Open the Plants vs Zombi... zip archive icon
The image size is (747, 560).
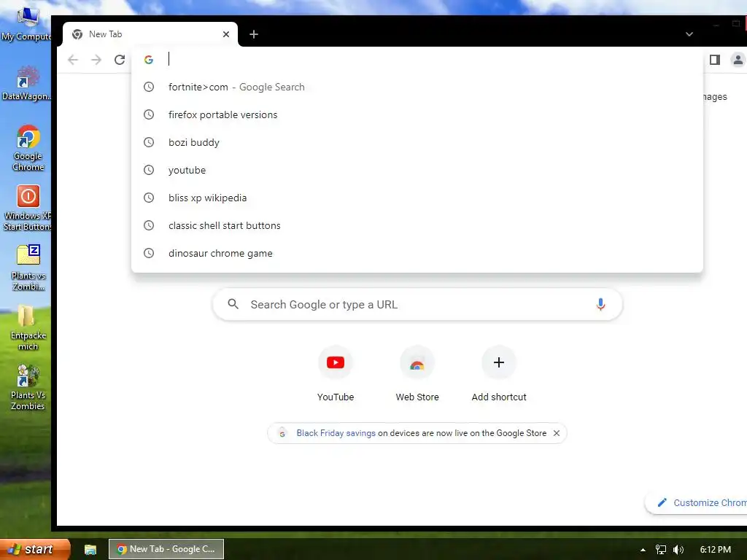click(x=28, y=267)
